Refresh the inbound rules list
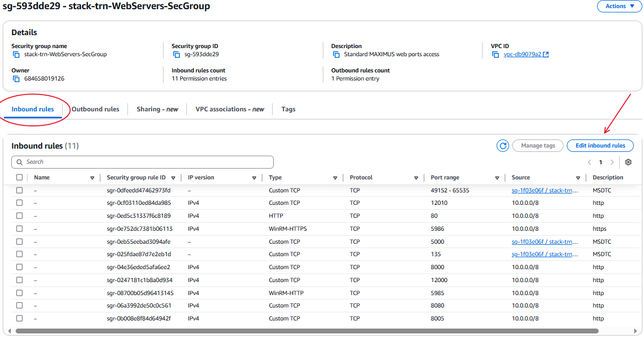The width and height of the screenshot is (644, 341). (x=503, y=145)
